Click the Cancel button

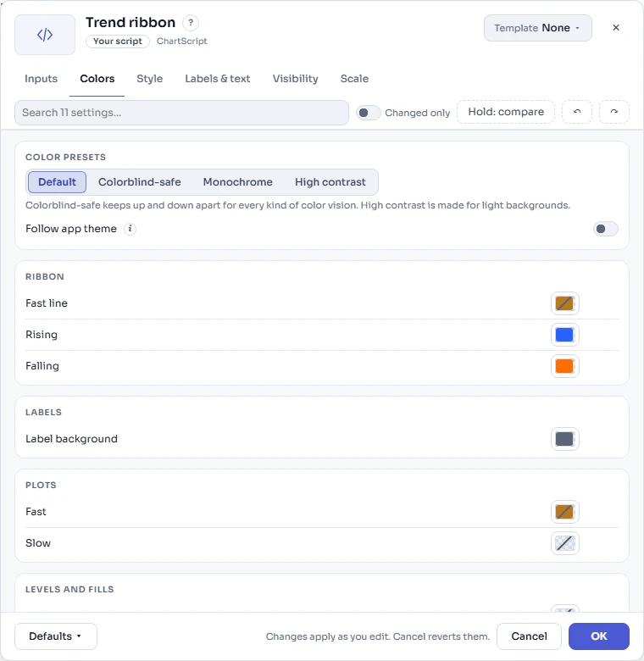pos(529,636)
